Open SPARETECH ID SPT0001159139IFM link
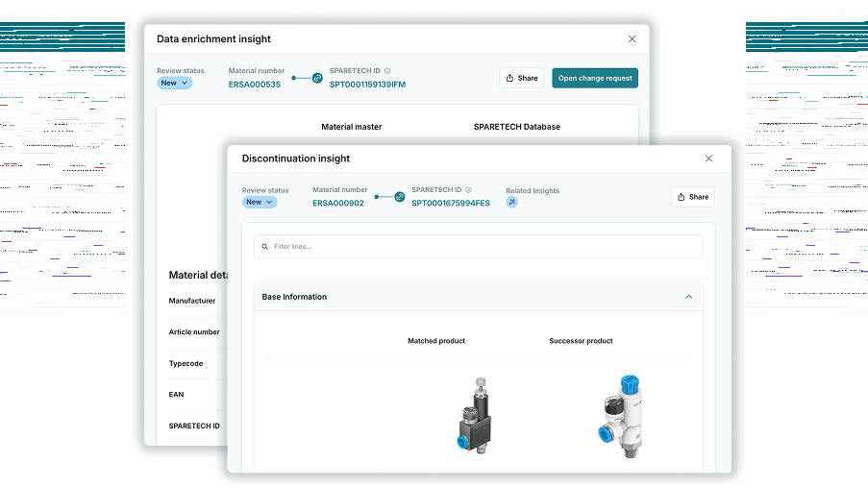This screenshot has width=868, height=488. (367, 85)
